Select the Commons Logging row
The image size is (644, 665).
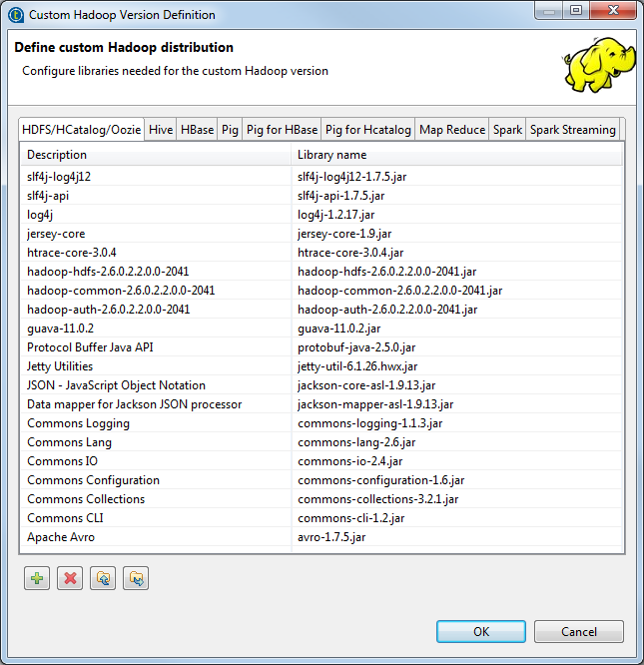coord(79,423)
